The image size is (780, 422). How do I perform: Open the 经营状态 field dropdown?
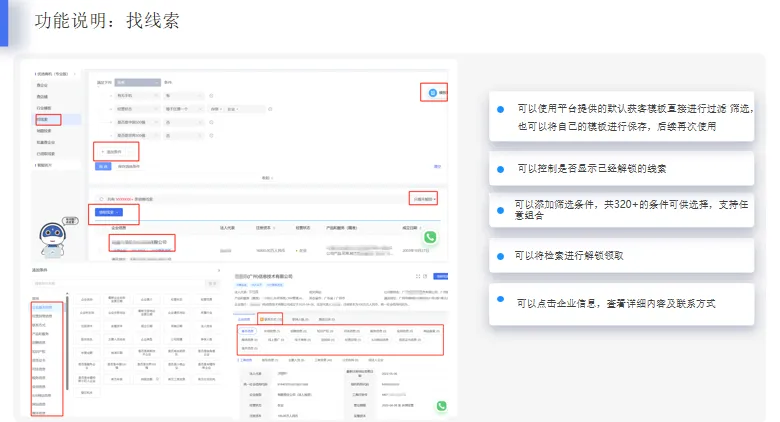[137, 109]
